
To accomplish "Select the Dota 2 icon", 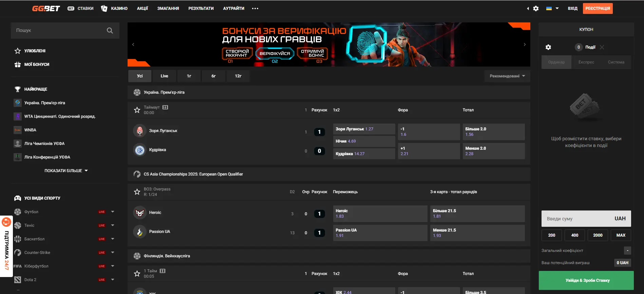I will pyautogui.click(x=18, y=280).
